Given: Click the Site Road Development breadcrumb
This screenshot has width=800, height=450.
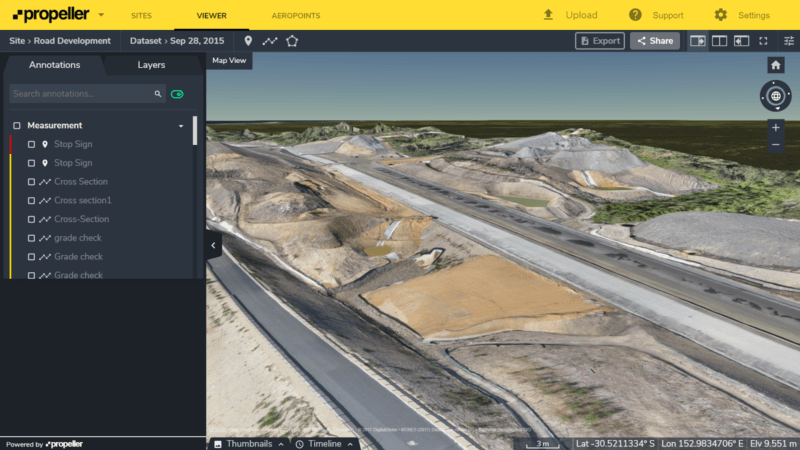Looking at the screenshot, I should coord(60,41).
